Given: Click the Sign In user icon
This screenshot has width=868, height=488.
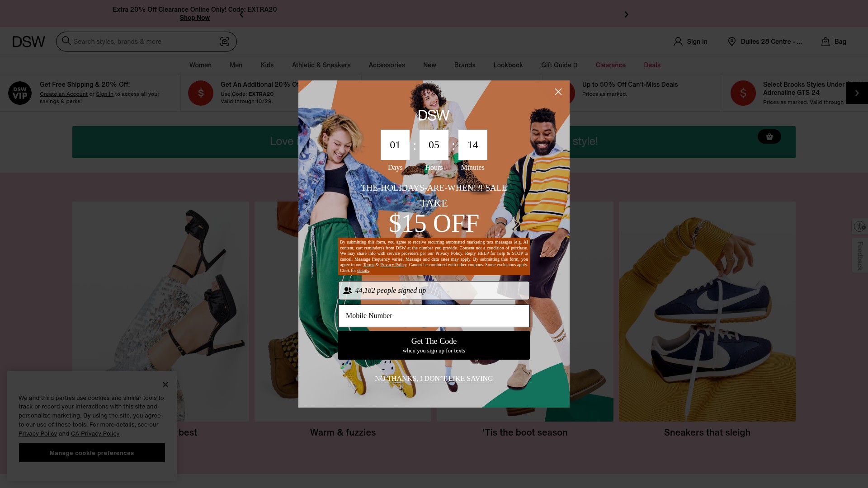Looking at the screenshot, I should [x=678, y=42].
